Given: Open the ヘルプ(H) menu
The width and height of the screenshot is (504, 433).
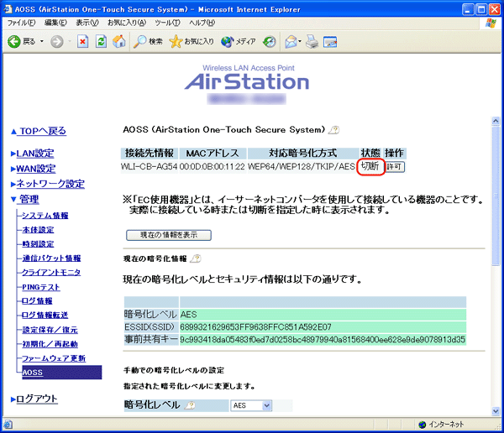Looking at the screenshot, I should [x=202, y=23].
